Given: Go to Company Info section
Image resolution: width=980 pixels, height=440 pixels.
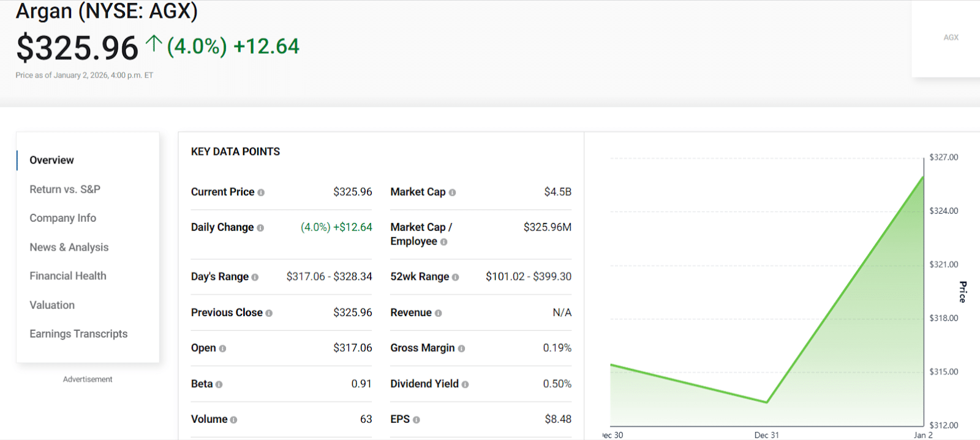Looking at the screenshot, I should [x=62, y=218].
